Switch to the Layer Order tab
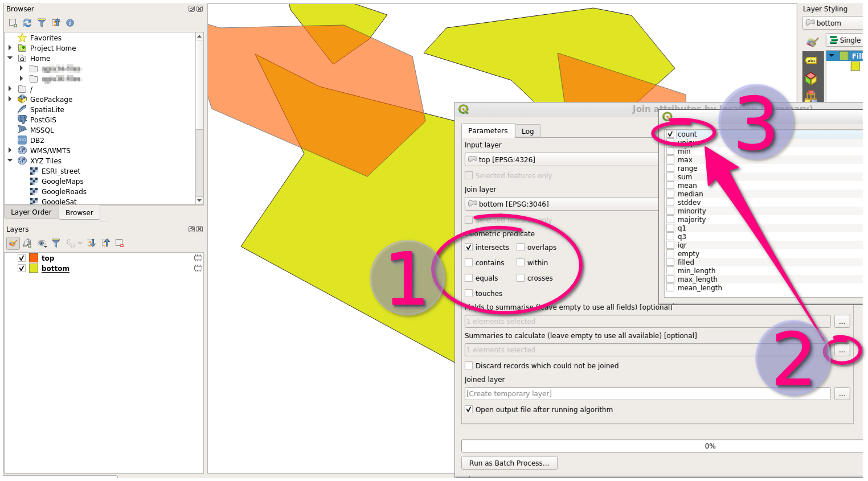Image resolution: width=868 pixels, height=481 pixels. point(31,212)
